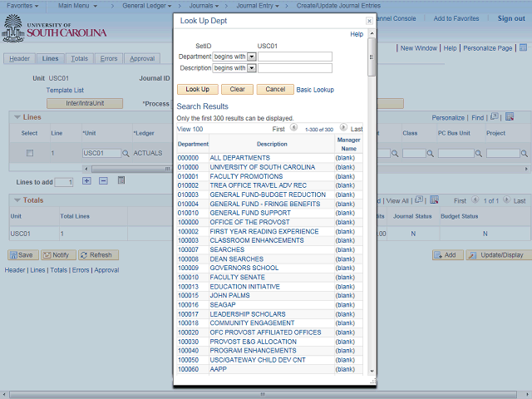
Task: Show next results in Look Up Dept
Action: 343,127
